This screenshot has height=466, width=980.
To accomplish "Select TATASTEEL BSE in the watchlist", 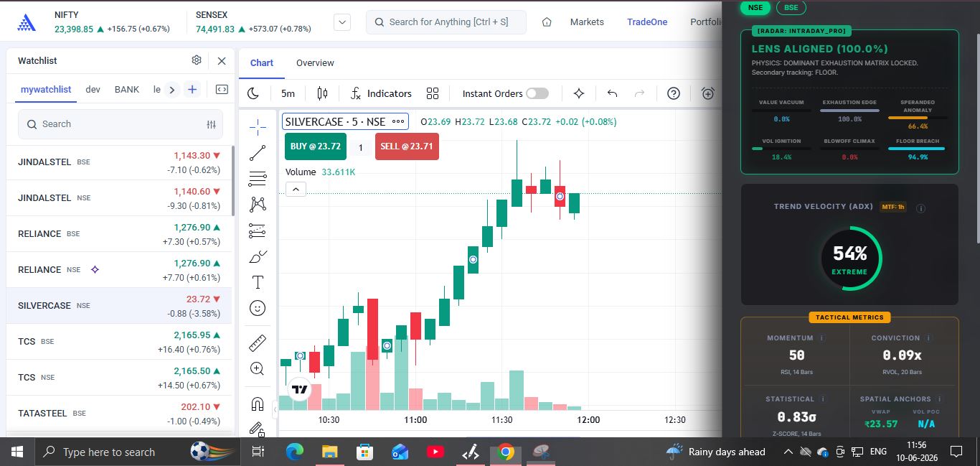I will coord(119,414).
